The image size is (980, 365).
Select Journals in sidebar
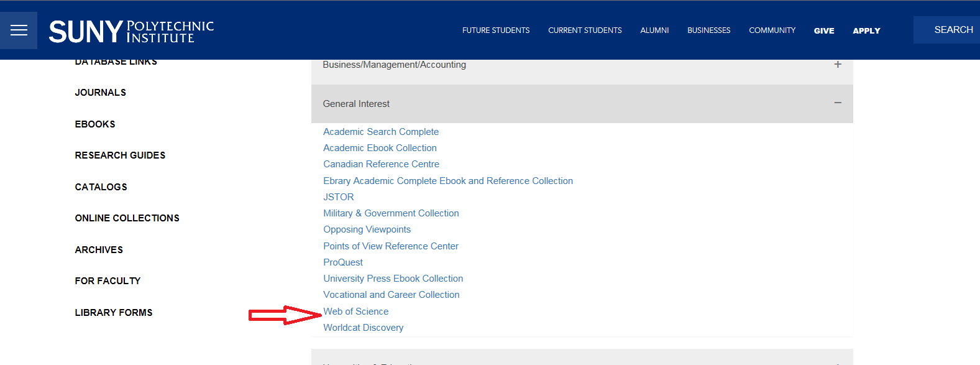tap(100, 93)
